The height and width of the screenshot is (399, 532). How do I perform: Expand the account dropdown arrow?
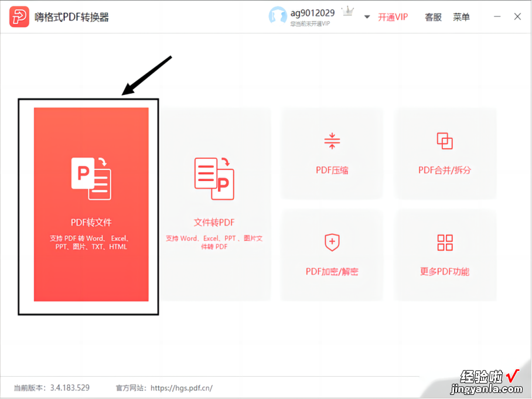click(x=367, y=16)
